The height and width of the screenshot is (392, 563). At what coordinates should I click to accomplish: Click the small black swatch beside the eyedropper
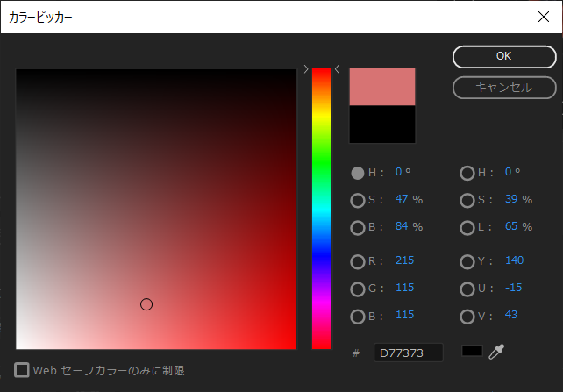point(472,351)
